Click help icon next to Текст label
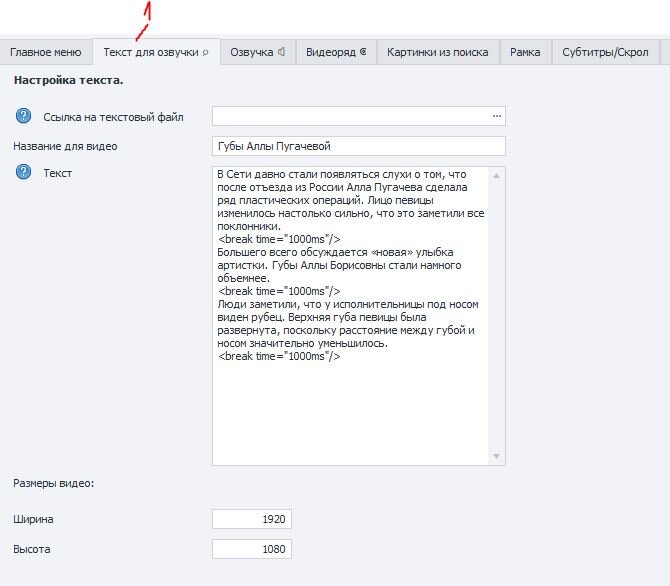The image size is (670, 586). pos(24,172)
